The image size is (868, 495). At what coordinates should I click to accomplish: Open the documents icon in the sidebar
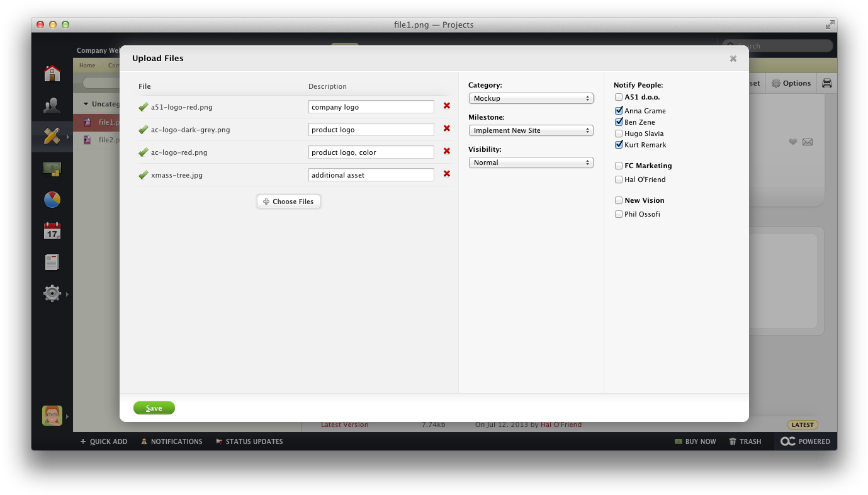pos(52,262)
